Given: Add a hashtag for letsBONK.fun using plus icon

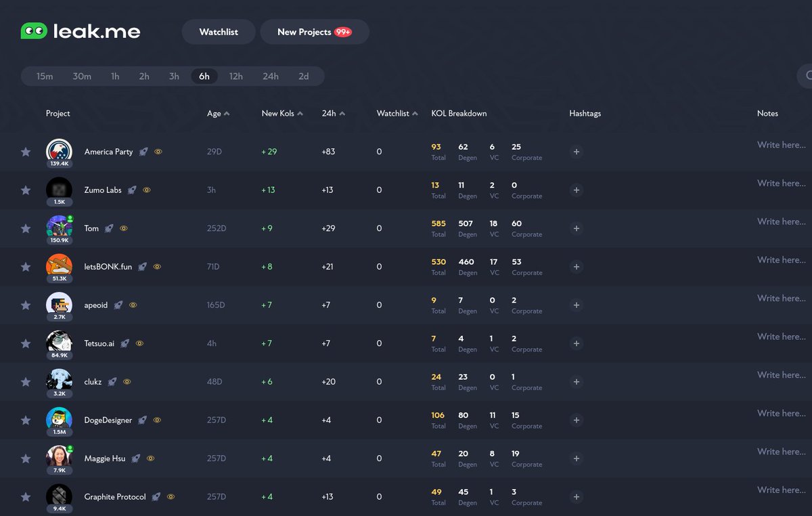Looking at the screenshot, I should click(576, 267).
